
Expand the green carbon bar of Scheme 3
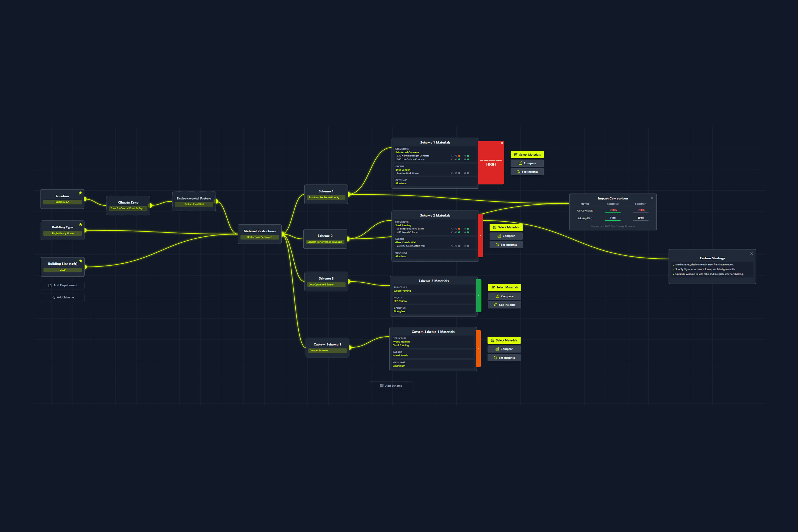click(x=479, y=296)
